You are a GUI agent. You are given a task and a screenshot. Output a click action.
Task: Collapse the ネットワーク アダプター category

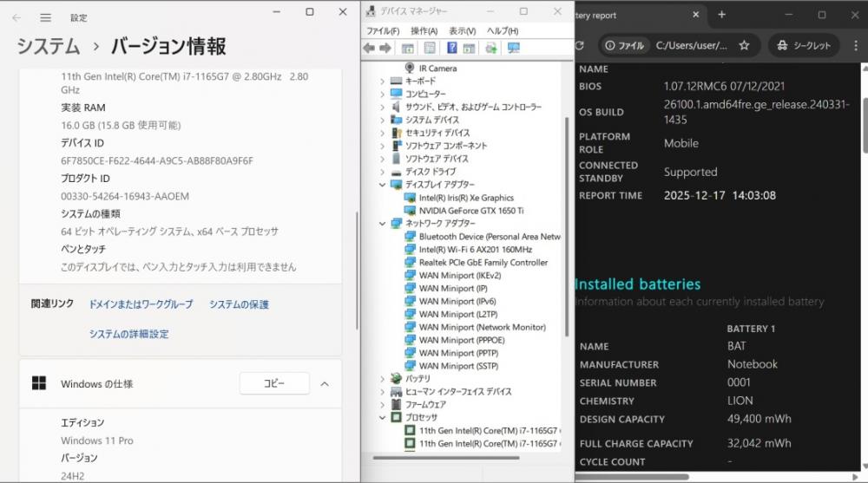(x=382, y=224)
